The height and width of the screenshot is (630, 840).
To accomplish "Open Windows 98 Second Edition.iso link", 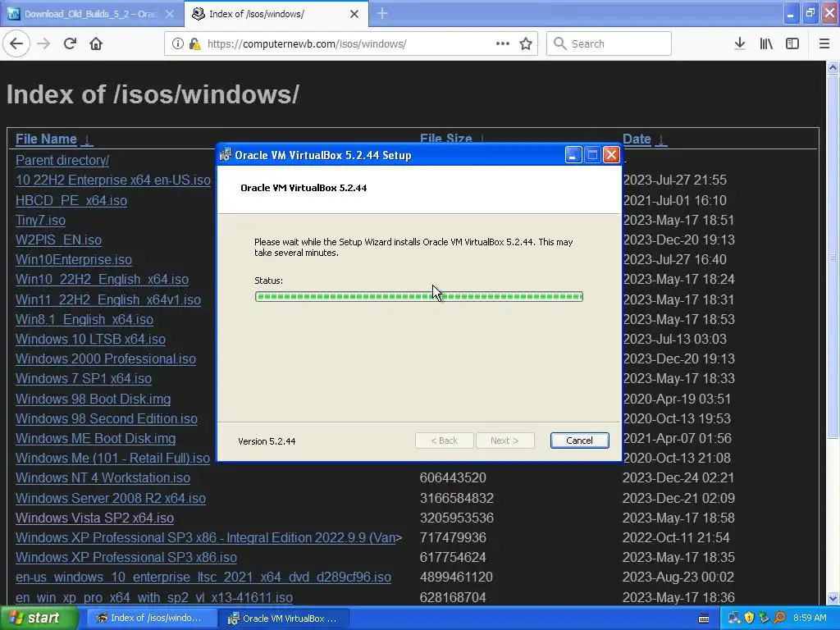I will (107, 419).
